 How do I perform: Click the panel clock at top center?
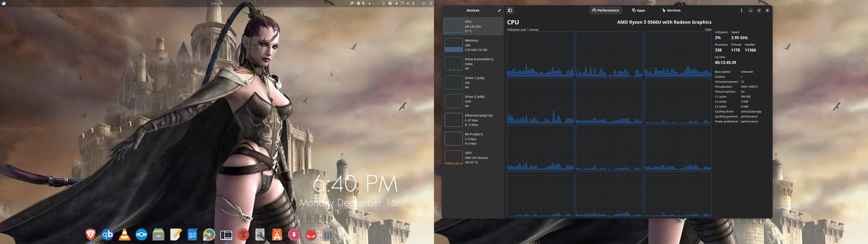click(x=217, y=3)
